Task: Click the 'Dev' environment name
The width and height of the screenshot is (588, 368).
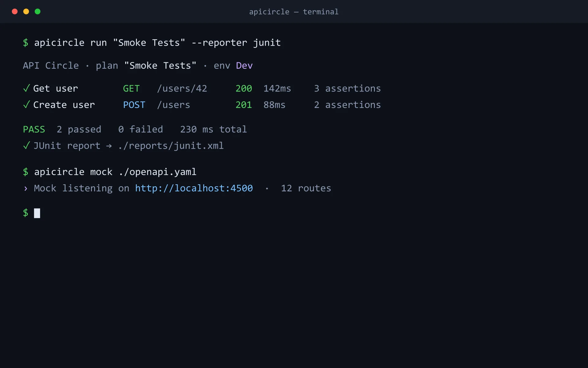Action: coord(244,66)
